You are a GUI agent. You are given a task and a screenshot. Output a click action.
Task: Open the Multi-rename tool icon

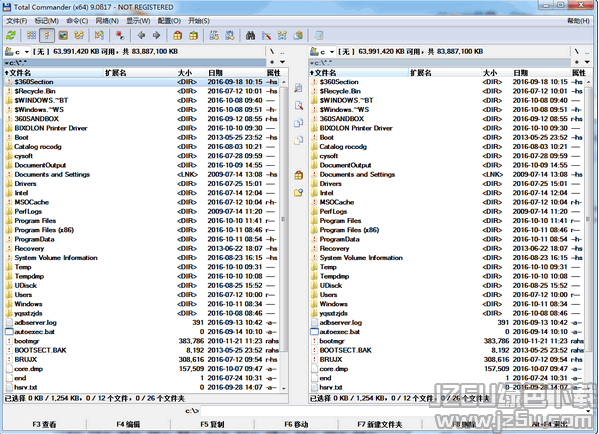click(266, 36)
